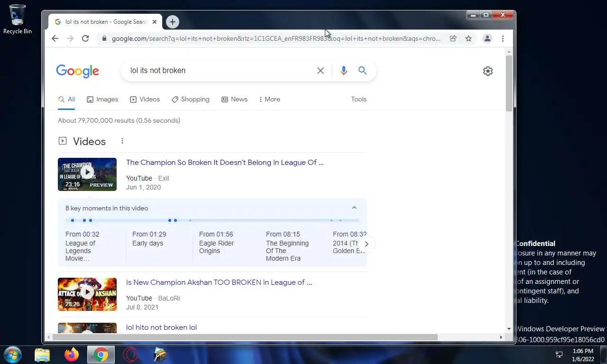This screenshot has width=607, height=364.
Task: Click the taskbar clock showing 1:06 PM
Action: (583, 355)
